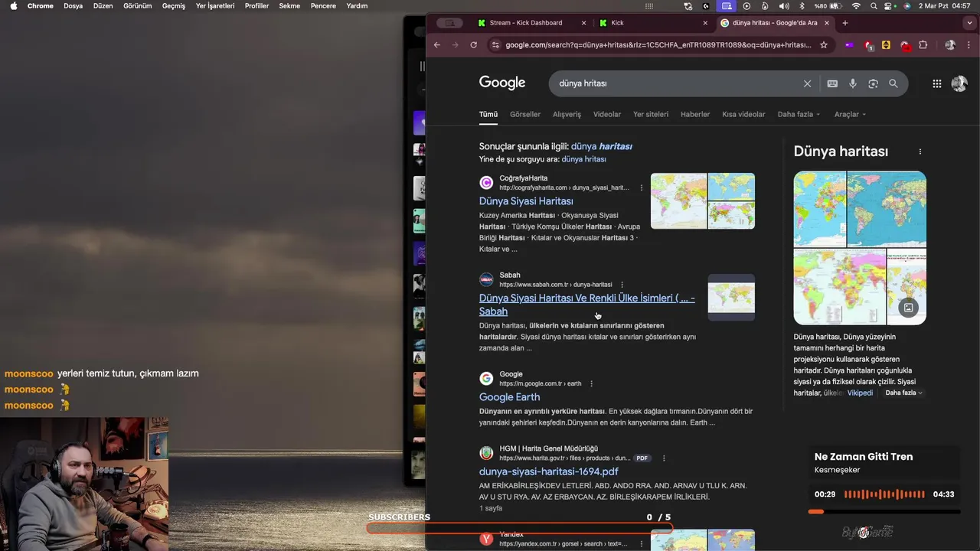This screenshot has height=551, width=980.
Task: Reload the Google search page
Action: click(x=474, y=45)
